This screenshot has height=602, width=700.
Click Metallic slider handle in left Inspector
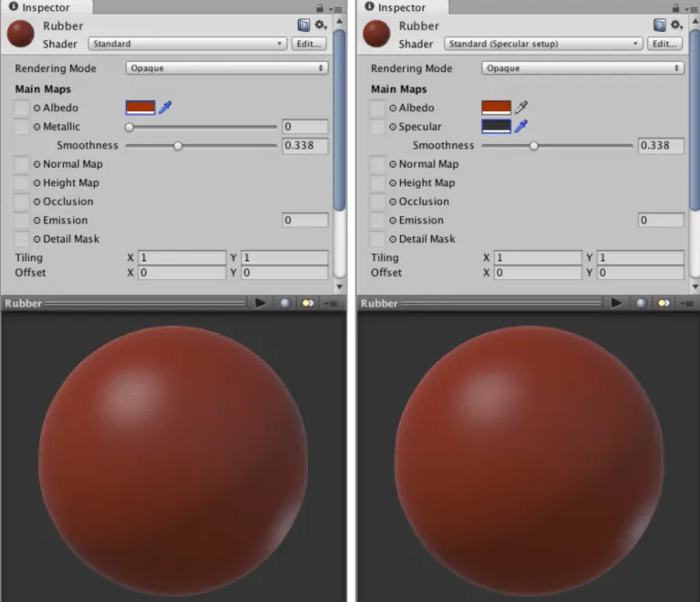[129, 128]
